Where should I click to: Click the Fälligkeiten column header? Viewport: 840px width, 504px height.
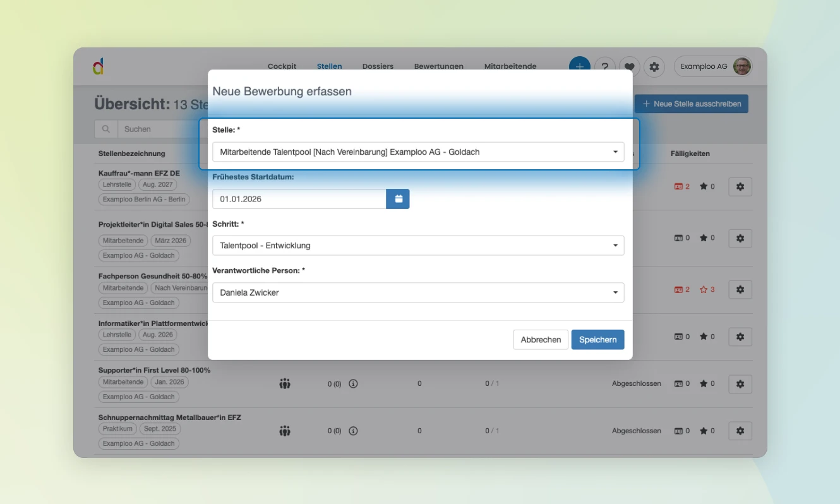click(690, 153)
